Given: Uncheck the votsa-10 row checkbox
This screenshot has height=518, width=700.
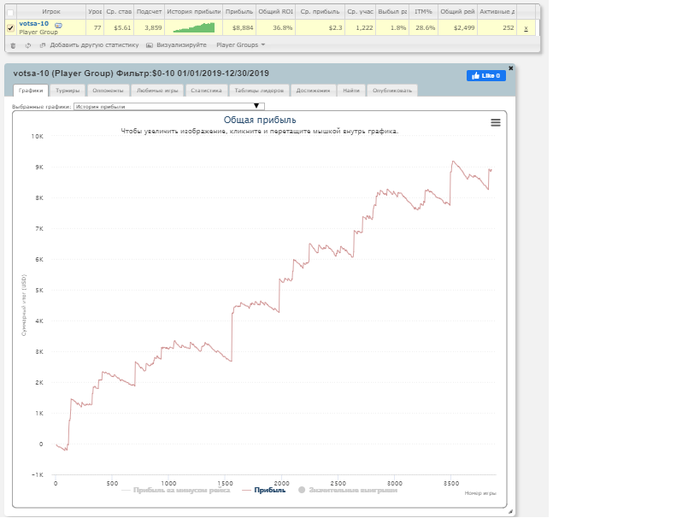Looking at the screenshot, I should click(x=11, y=28).
